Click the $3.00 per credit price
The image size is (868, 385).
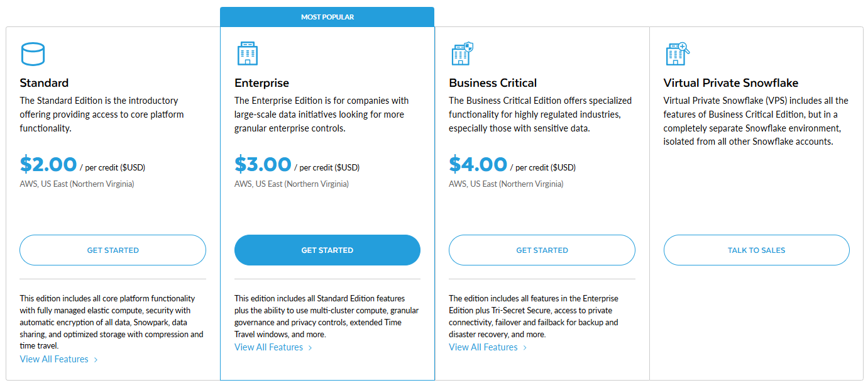(x=263, y=164)
